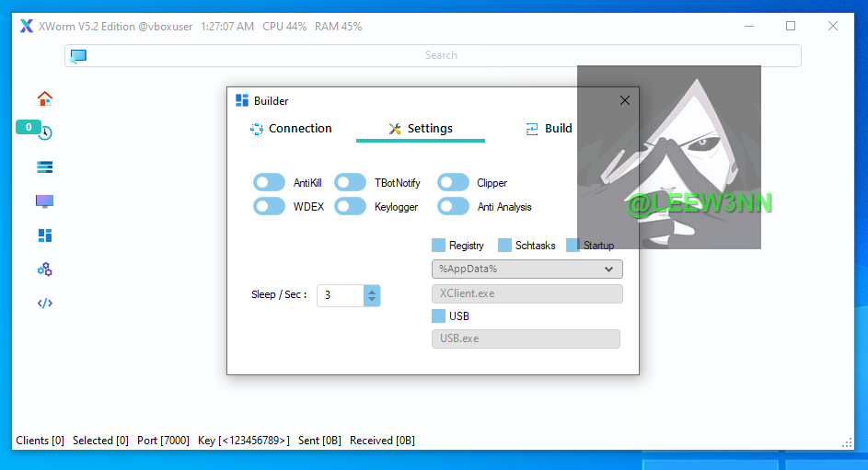Click the stacked list icon in sidebar
This screenshot has height=470, width=868.
44,166
